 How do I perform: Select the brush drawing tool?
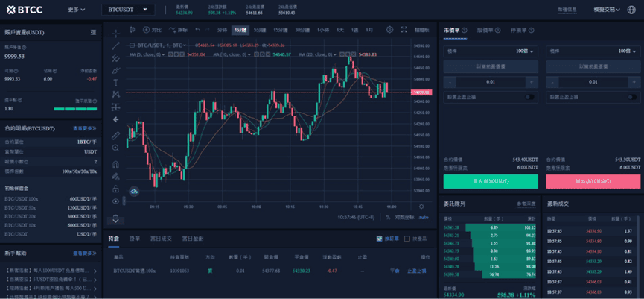(116, 70)
